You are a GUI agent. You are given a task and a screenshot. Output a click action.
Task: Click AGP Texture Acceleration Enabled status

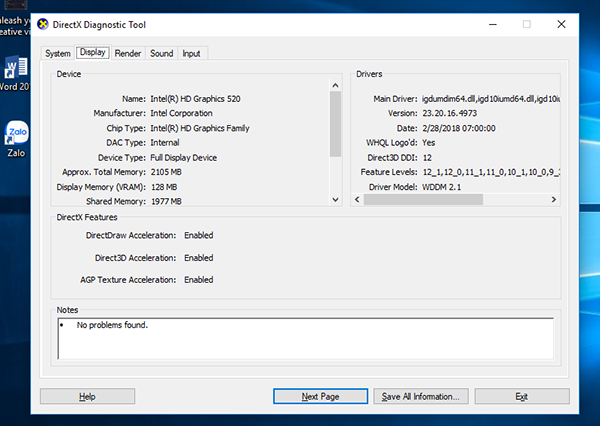point(199,280)
